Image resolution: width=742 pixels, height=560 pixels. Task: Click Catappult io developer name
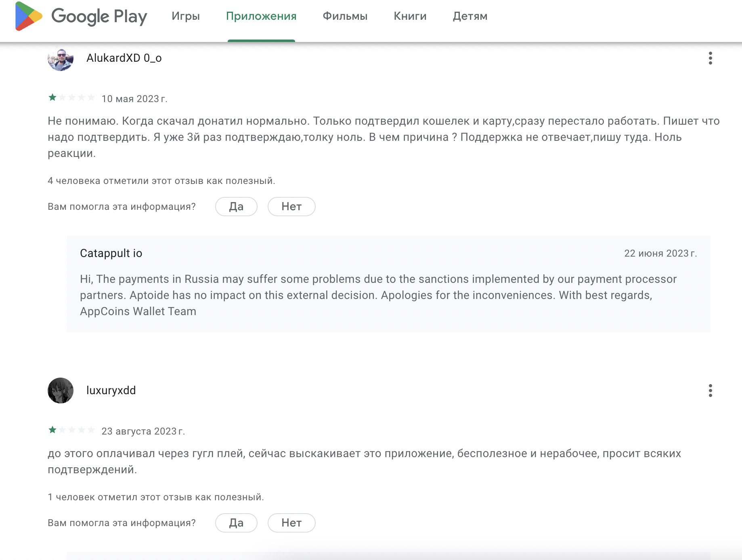click(x=111, y=253)
